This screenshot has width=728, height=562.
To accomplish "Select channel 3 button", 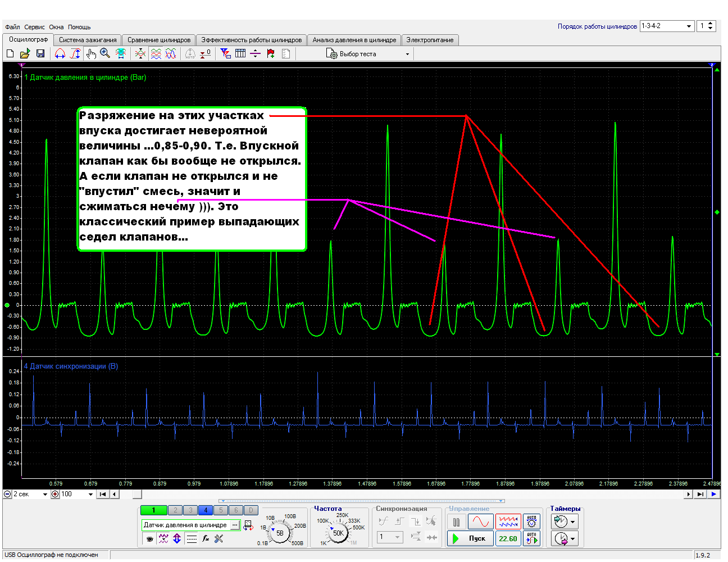I will pos(190,510).
